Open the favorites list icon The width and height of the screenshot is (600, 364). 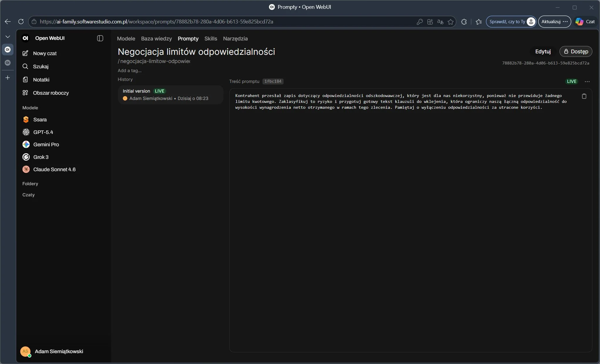pos(479,22)
